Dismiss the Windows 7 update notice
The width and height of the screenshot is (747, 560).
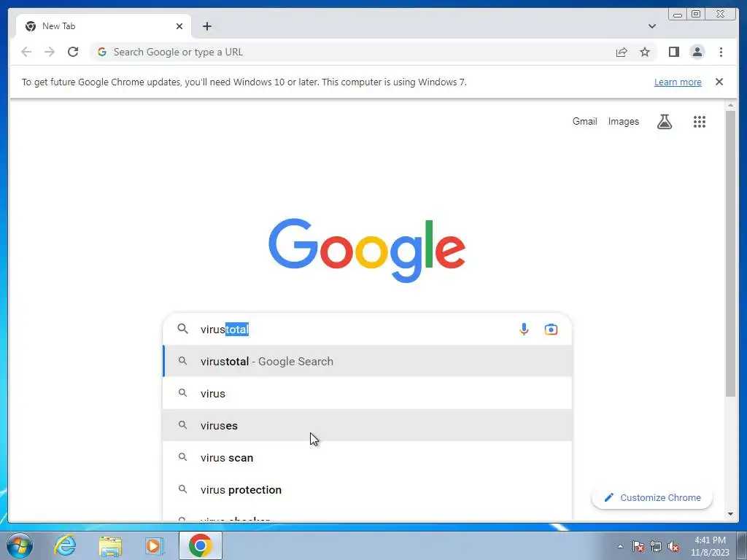point(719,82)
